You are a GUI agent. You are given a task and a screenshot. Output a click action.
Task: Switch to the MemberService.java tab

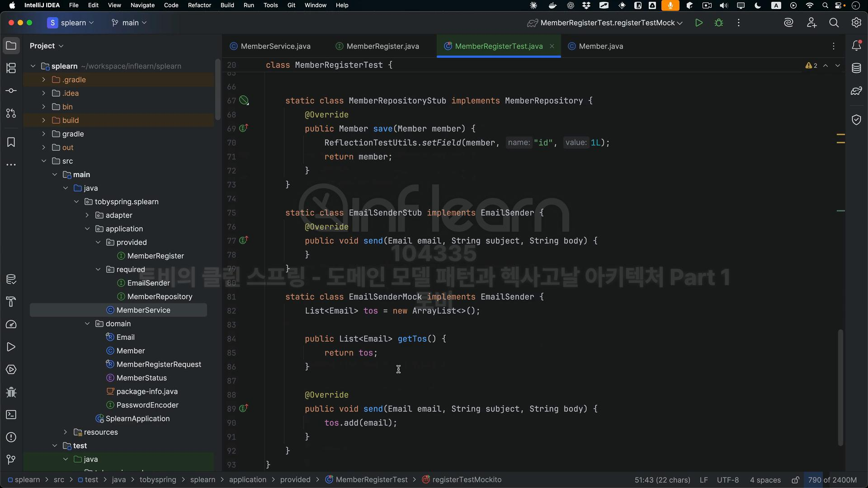click(275, 46)
